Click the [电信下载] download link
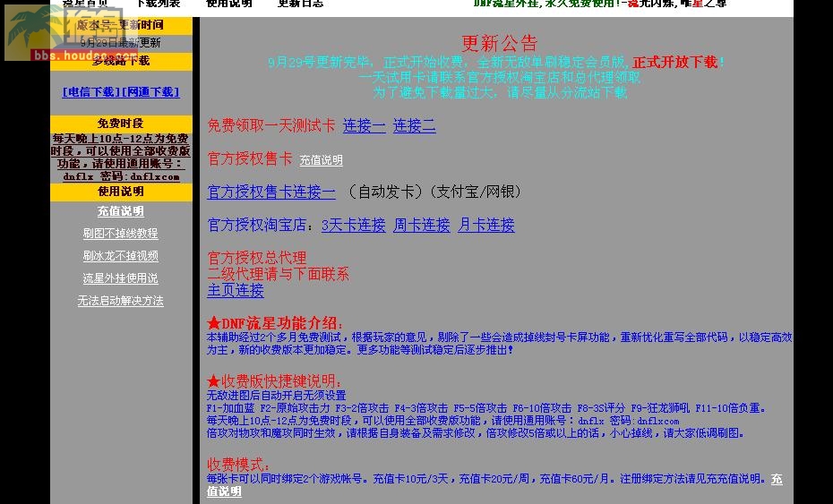833x504 pixels. click(x=90, y=92)
